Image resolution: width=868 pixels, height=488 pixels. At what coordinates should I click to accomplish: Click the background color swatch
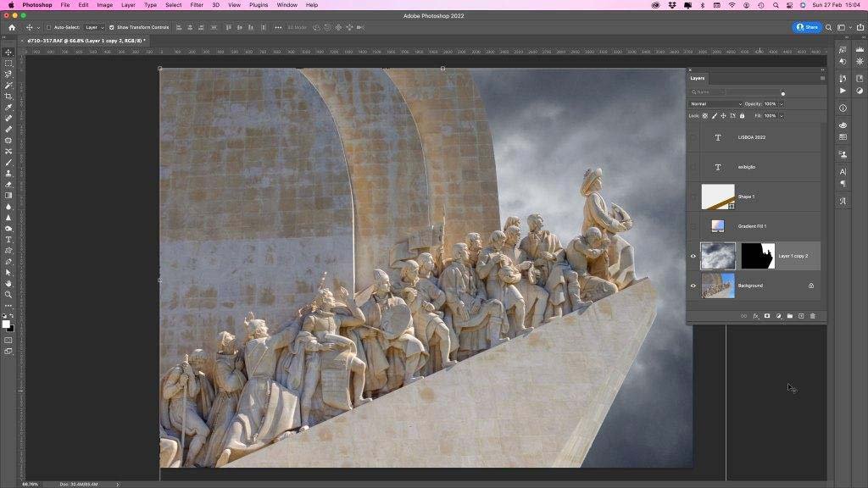pos(10,329)
